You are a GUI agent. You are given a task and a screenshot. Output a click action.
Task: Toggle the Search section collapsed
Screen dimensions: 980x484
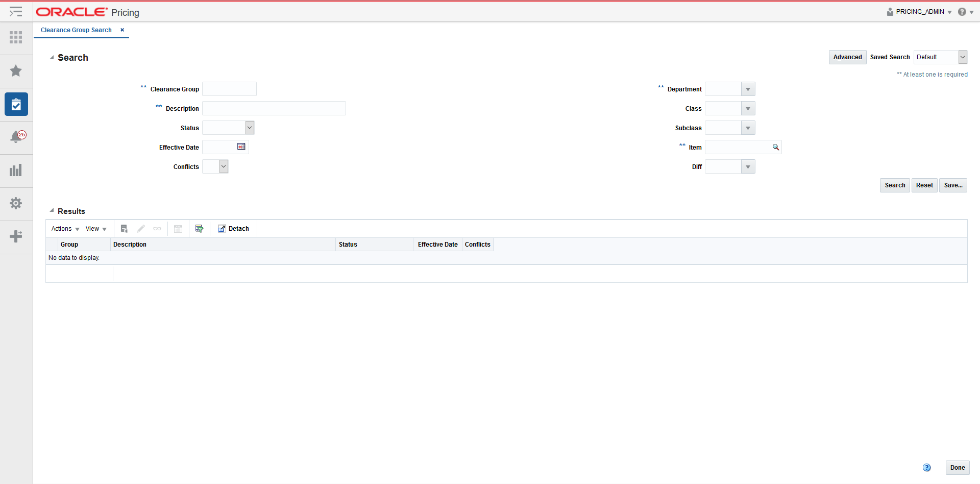click(x=51, y=57)
